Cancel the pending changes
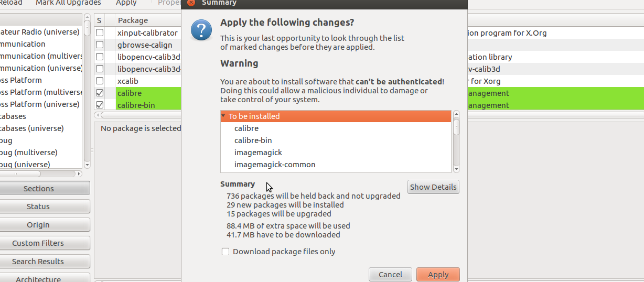 click(390, 274)
